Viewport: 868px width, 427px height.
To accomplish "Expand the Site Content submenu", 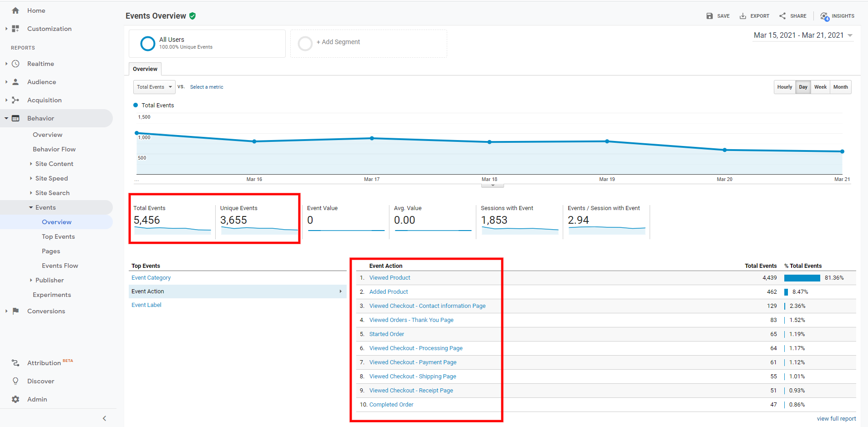I will pos(31,164).
